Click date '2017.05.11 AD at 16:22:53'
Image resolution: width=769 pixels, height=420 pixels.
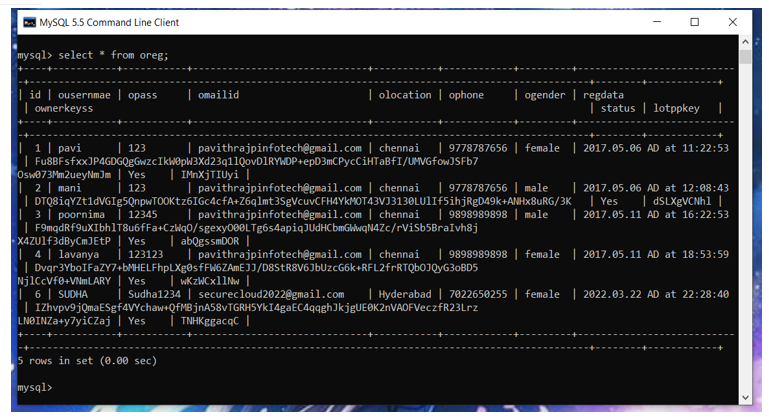[656, 214]
